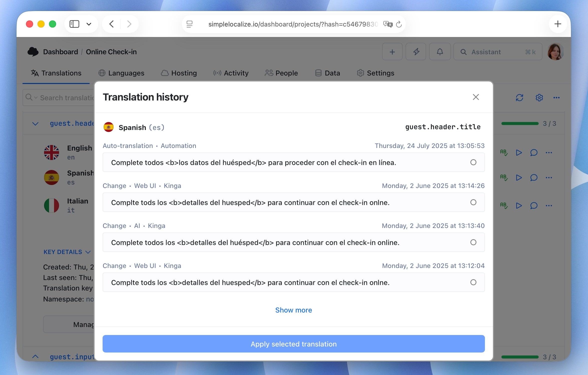Select the Web UI change from 13:12:04
The image size is (588, 375).
(473, 282)
